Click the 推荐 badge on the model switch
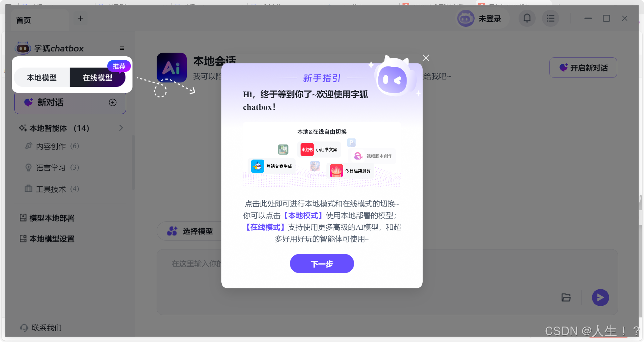Image resolution: width=644 pixels, height=342 pixels. tap(119, 66)
